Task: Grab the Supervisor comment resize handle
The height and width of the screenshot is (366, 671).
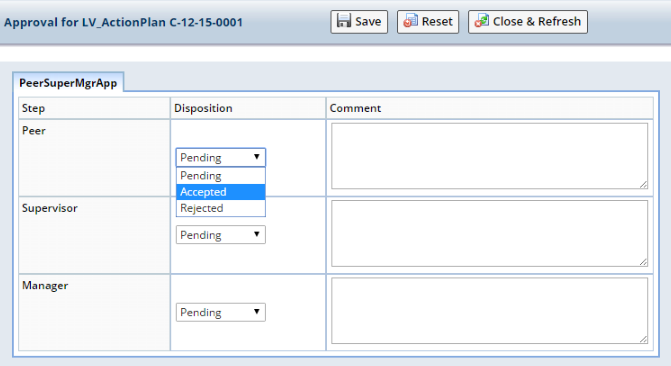Action: 643,262
